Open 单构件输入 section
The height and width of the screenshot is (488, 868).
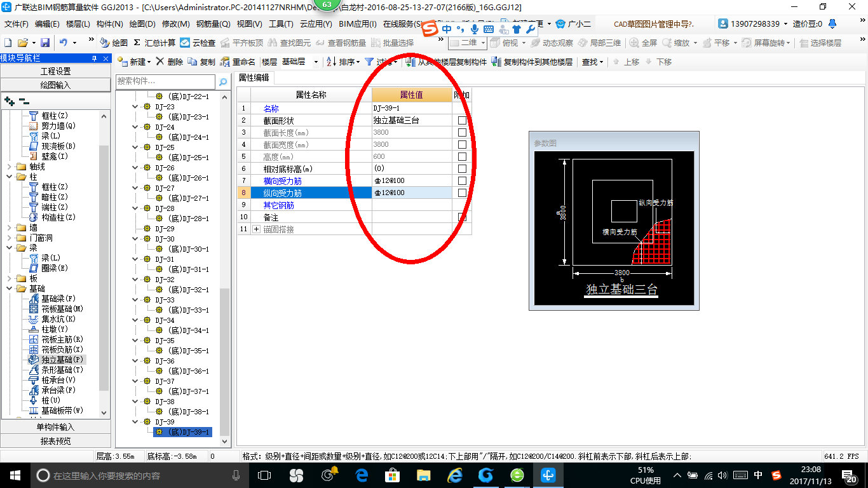[55, 427]
